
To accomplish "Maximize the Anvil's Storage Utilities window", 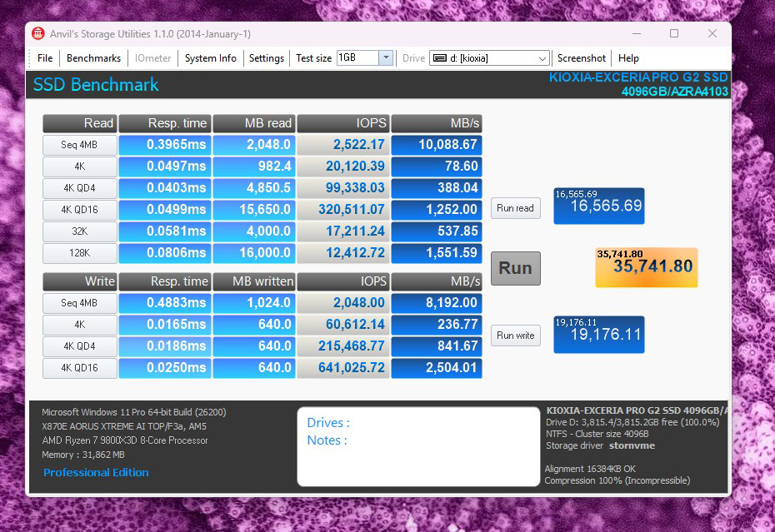I will point(674,34).
